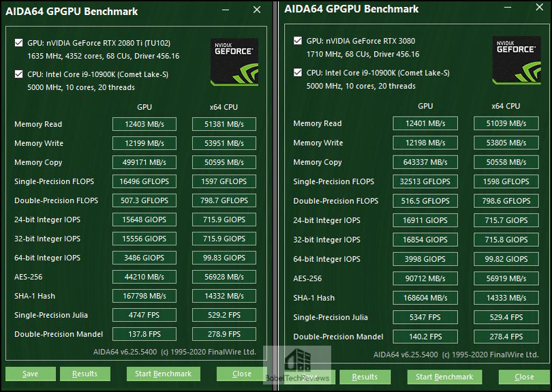Viewport: 552px width, 392px height.
Task: Select 1597 GFLOPS CPU value
Action: pyautogui.click(x=224, y=181)
